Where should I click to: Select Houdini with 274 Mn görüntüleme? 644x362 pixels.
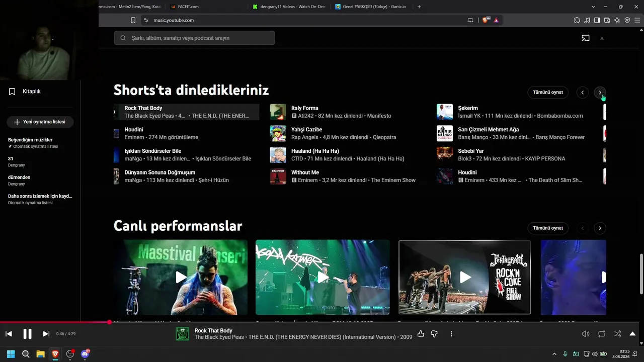point(187,133)
